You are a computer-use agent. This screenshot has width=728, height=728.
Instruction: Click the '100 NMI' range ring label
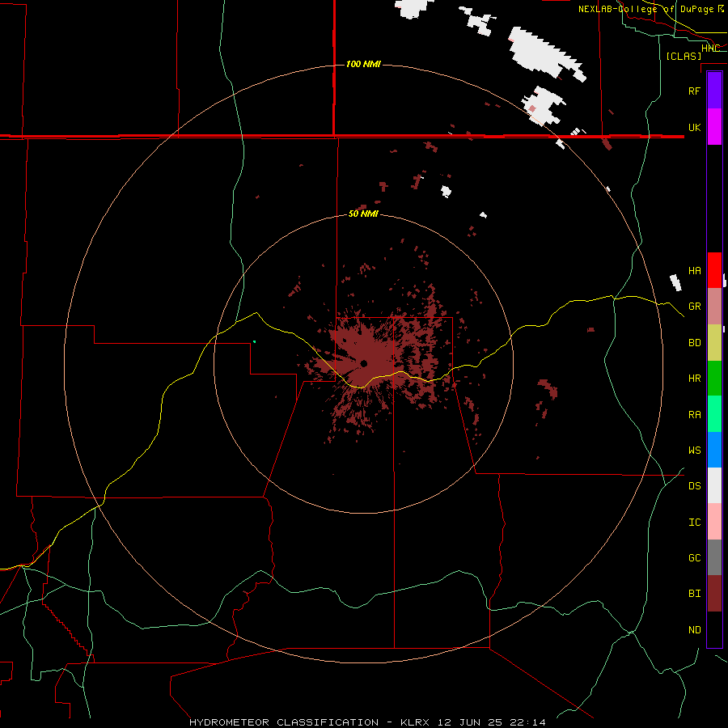coord(363,64)
